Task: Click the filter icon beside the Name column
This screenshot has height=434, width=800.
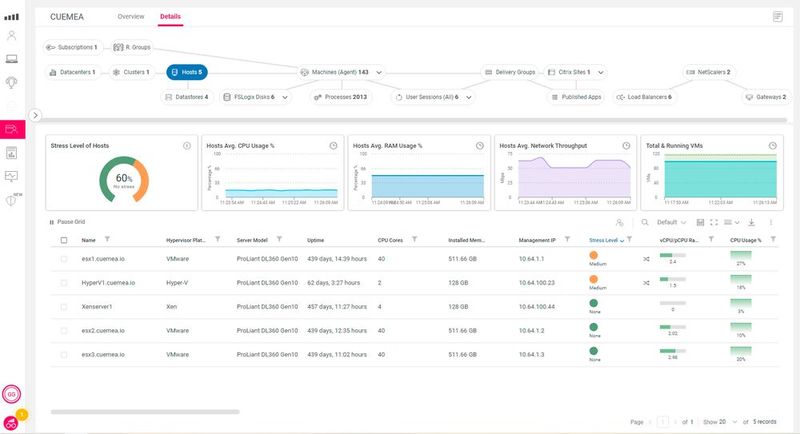Action: coord(107,240)
